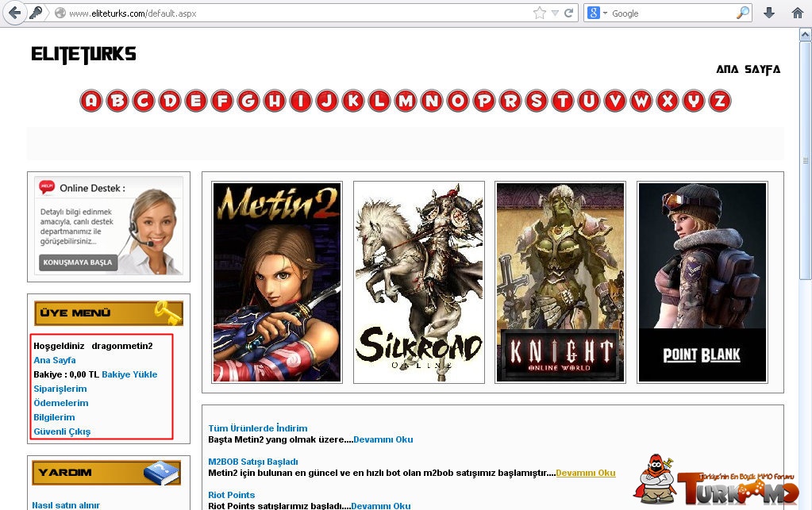Open the Knight Online World banner

(560, 282)
